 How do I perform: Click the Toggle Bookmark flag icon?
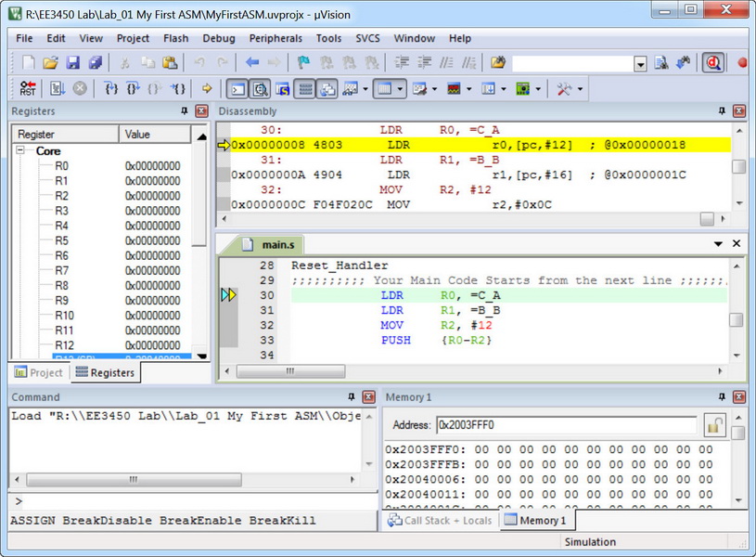pyautogui.click(x=303, y=63)
